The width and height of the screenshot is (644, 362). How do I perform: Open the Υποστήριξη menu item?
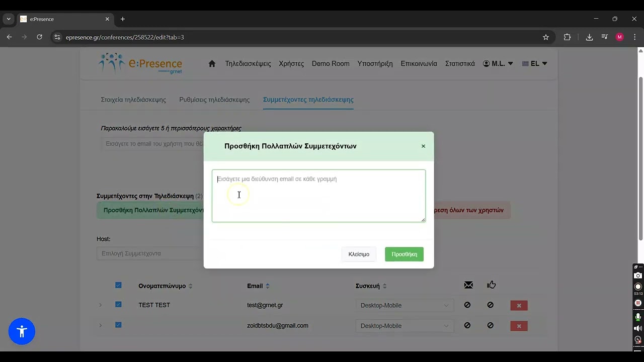375,64
